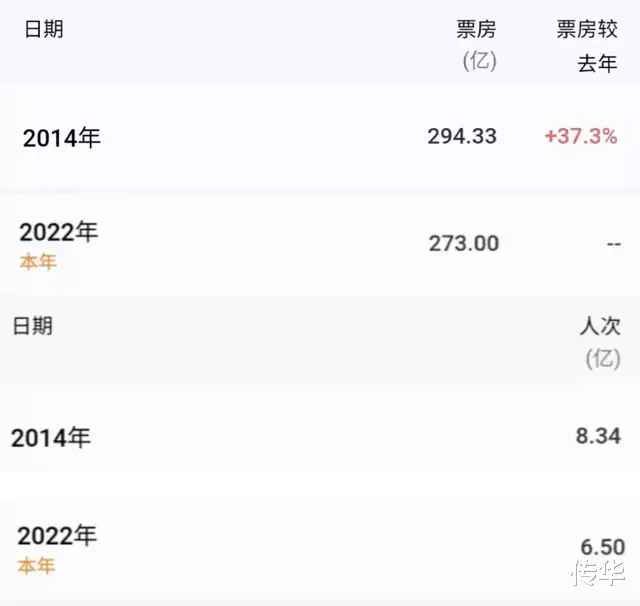640x606 pixels.
Task: Select the 2014年 box office row
Action: coord(320,137)
